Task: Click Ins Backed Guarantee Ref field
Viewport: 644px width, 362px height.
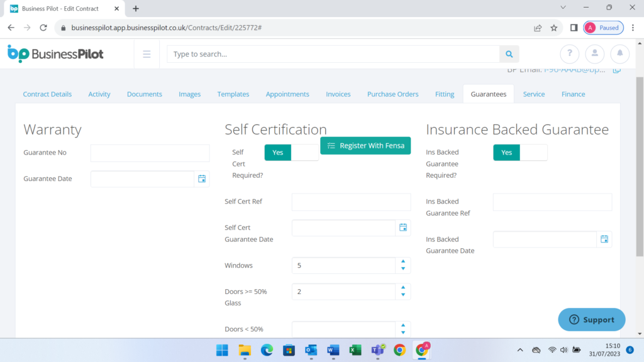Action: coord(552,202)
